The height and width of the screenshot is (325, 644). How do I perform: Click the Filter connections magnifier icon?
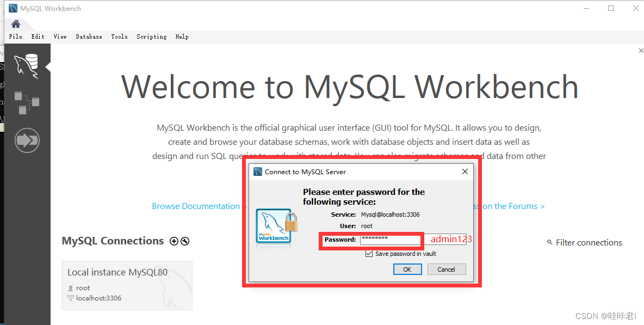[549, 242]
